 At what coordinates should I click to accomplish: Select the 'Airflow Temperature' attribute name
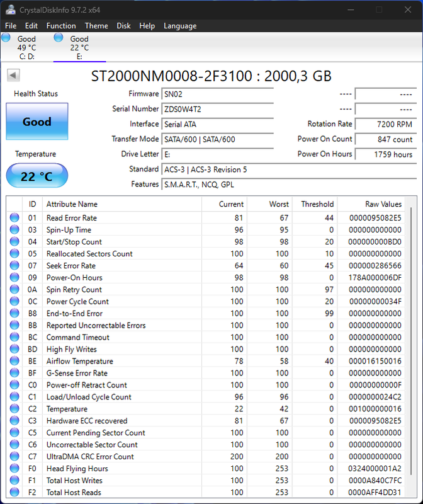[x=80, y=361]
